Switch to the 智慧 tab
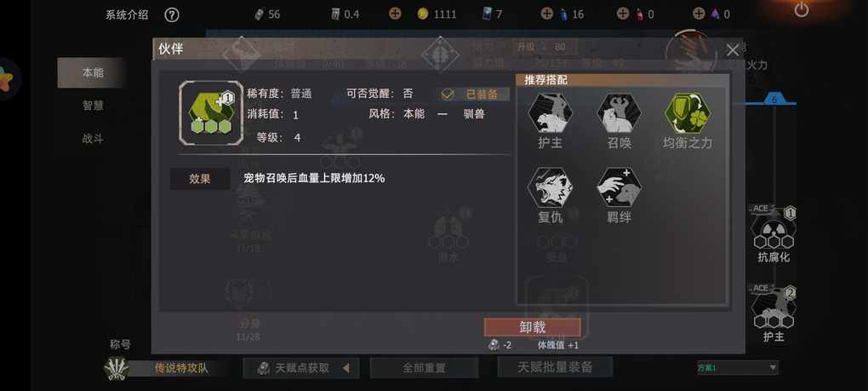 (x=93, y=106)
